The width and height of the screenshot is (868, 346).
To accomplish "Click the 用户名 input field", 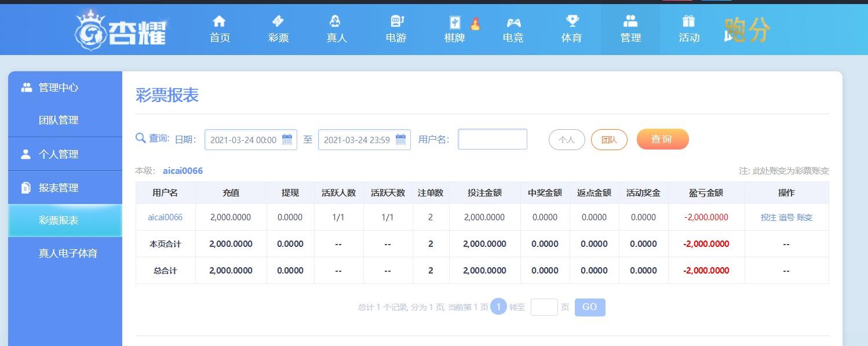I will pyautogui.click(x=493, y=139).
